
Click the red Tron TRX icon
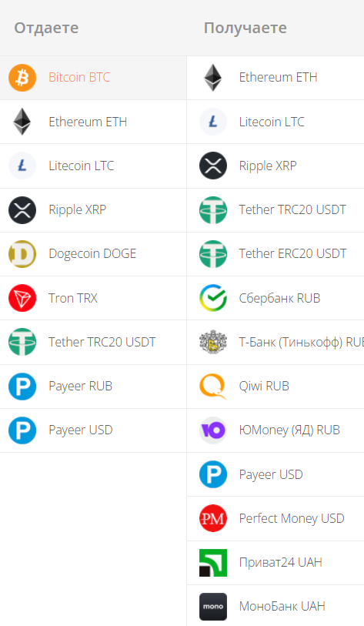point(22,298)
